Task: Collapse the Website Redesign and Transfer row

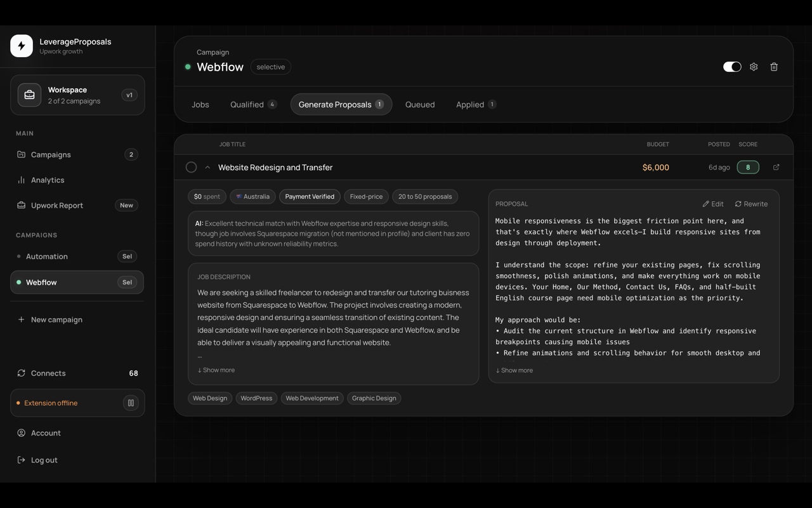Action: pos(207,168)
